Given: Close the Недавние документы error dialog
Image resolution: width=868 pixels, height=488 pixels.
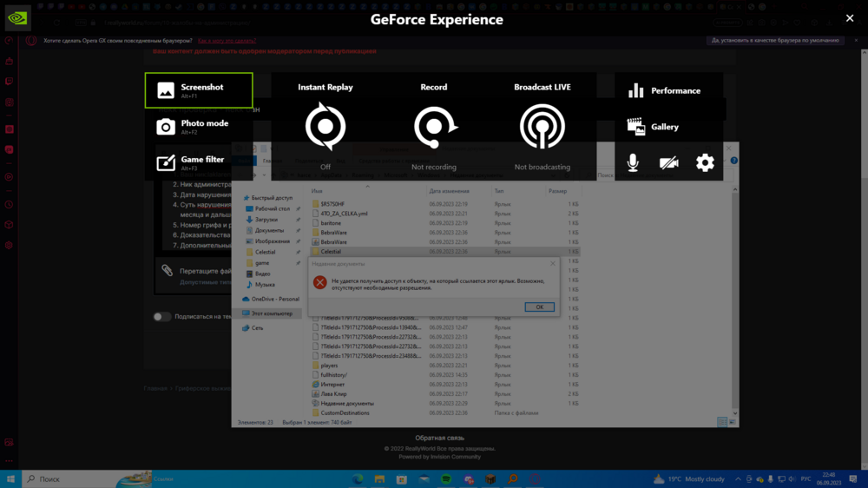Looking at the screenshot, I should pos(552,264).
